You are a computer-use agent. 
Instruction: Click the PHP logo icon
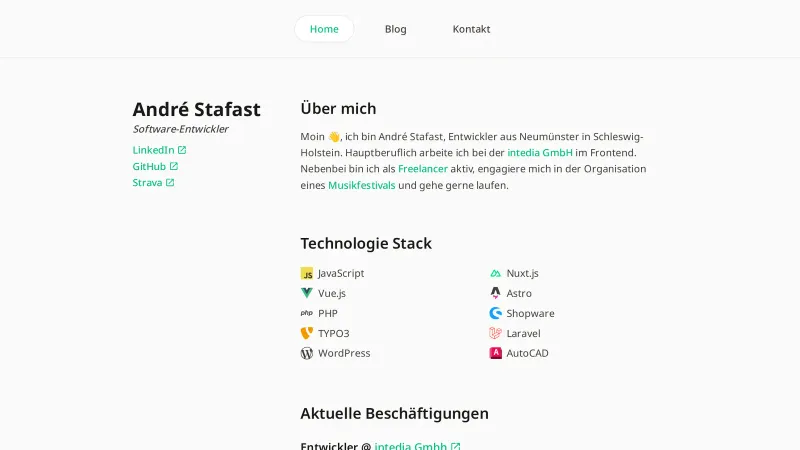307,313
